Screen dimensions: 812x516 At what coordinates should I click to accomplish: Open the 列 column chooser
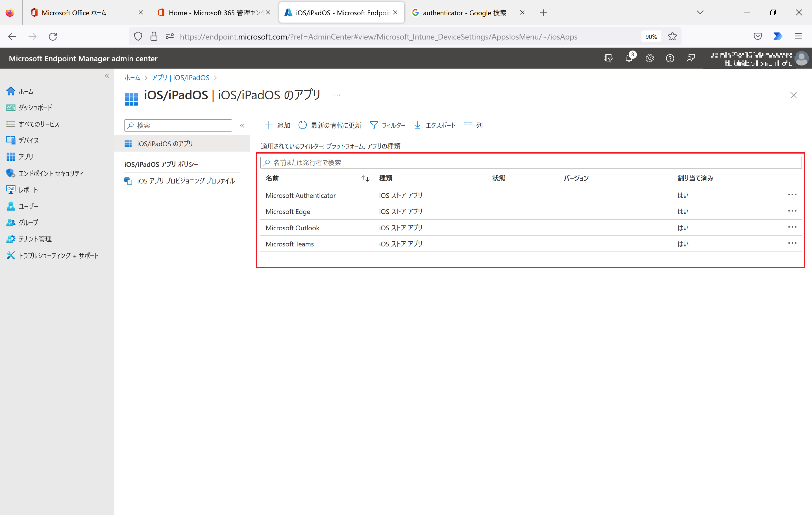pos(473,125)
